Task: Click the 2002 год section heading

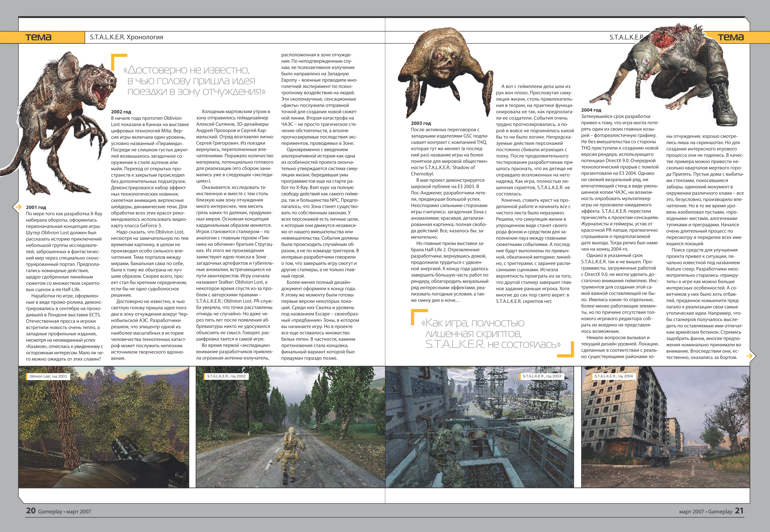Action: point(121,112)
